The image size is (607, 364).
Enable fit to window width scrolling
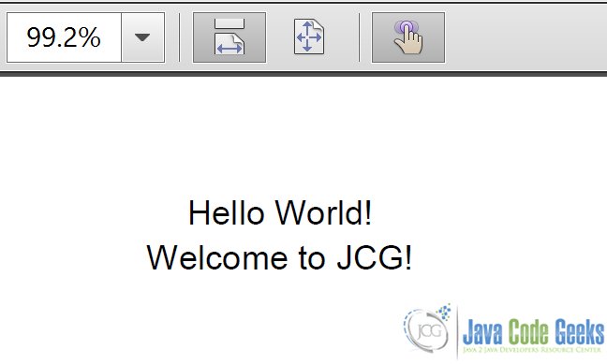pos(229,37)
